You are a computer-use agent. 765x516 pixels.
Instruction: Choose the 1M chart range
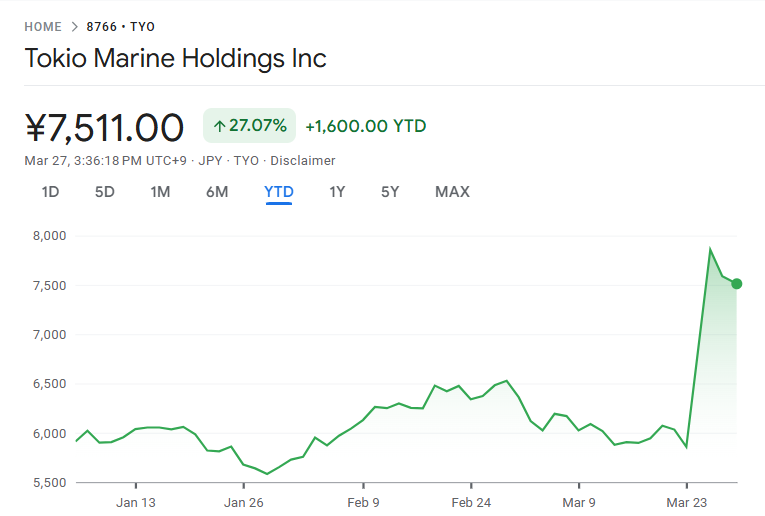click(160, 192)
